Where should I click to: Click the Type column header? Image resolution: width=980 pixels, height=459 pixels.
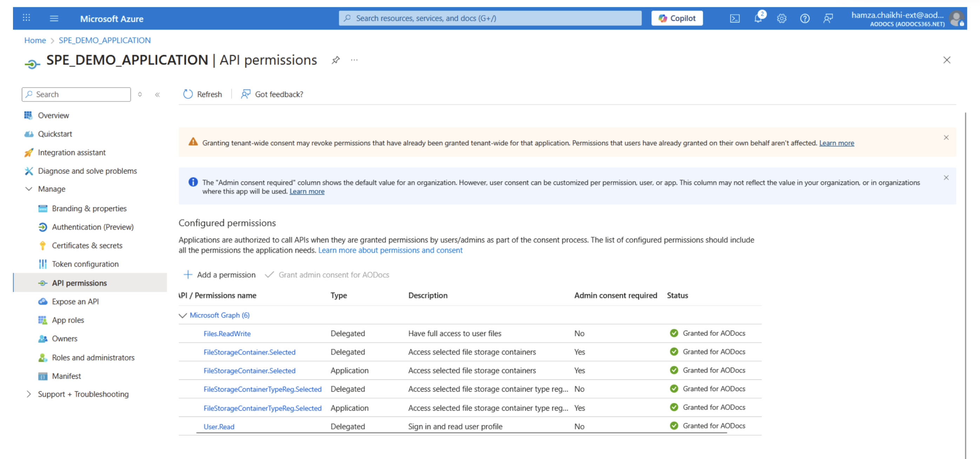(x=338, y=296)
